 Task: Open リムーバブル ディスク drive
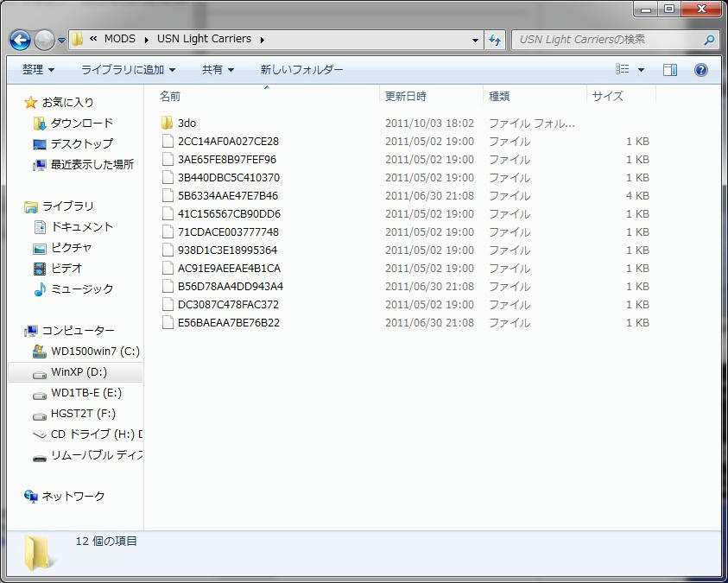(x=88, y=455)
